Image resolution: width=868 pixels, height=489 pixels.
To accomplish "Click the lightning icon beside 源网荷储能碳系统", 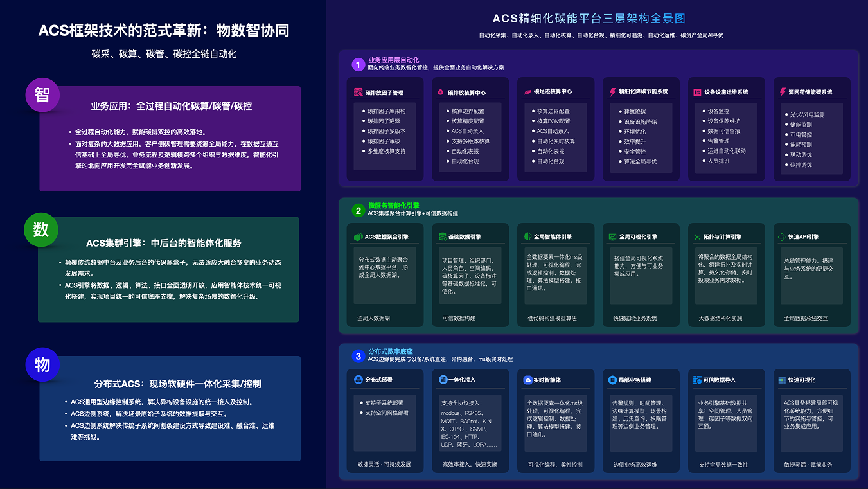I will 783,92.
